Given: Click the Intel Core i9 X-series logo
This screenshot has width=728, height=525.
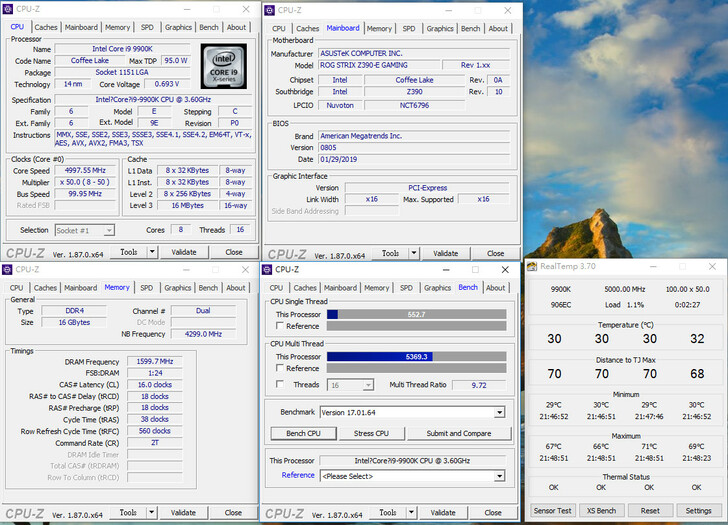Looking at the screenshot, I should click(222, 66).
